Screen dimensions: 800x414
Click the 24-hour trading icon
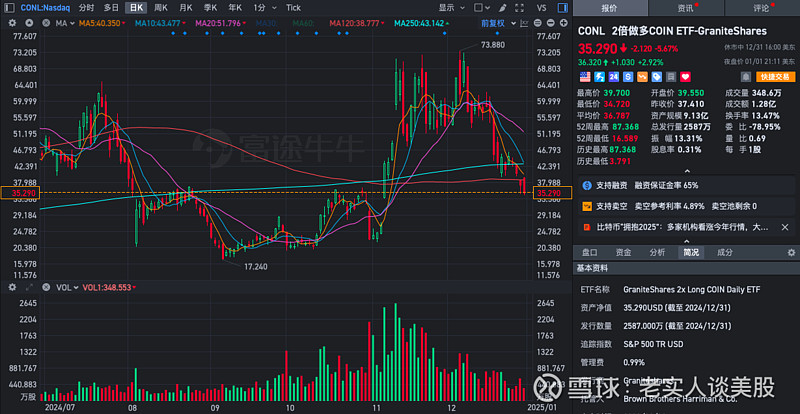(x=614, y=77)
